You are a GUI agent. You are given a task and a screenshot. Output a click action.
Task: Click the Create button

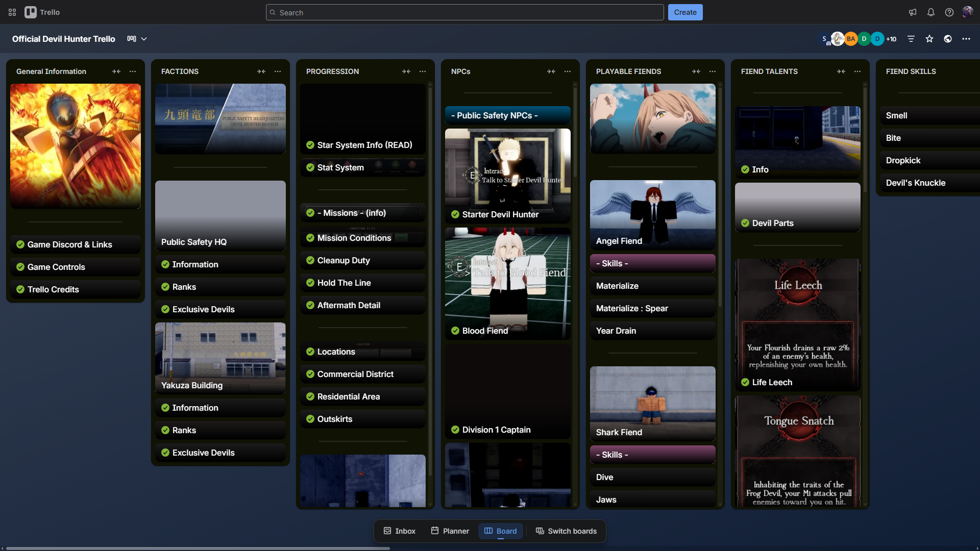click(685, 12)
